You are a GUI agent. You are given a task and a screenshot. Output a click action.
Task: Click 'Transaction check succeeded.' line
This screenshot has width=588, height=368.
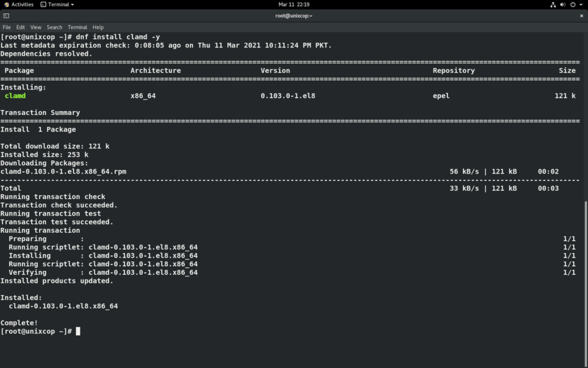59,205
